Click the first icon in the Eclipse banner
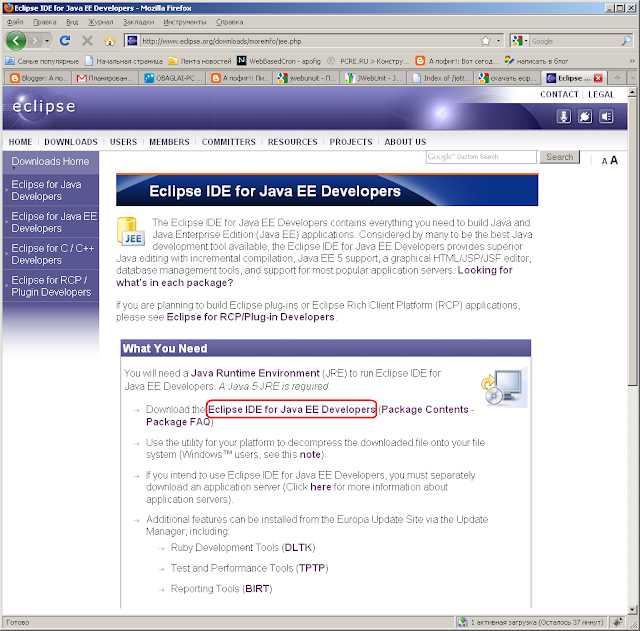 click(x=563, y=117)
